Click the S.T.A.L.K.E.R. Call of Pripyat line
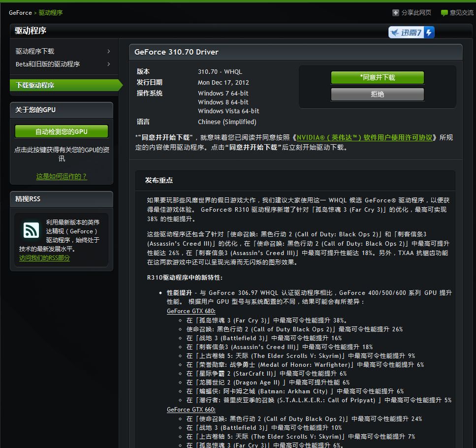Image resolution: width=476 pixels, height=448 pixels. tap(319, 400)
